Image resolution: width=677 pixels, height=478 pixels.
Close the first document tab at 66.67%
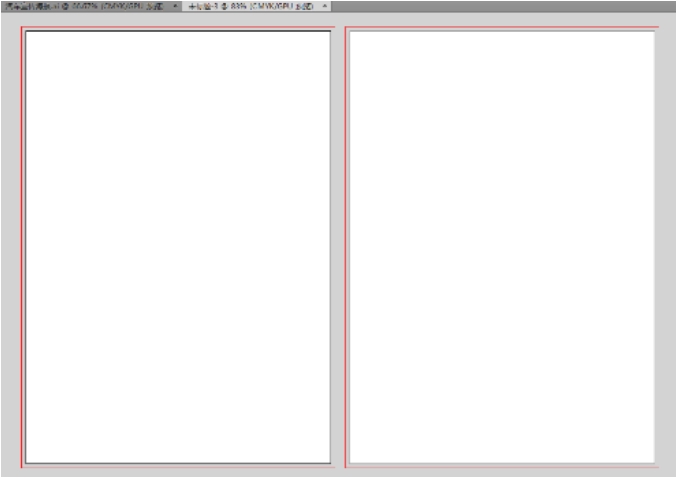(x=176, y=6)
